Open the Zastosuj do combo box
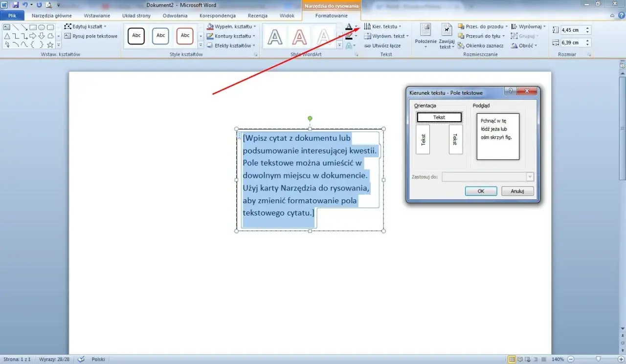This screenshot has height=364, width=626. click(x=488, y=177)
